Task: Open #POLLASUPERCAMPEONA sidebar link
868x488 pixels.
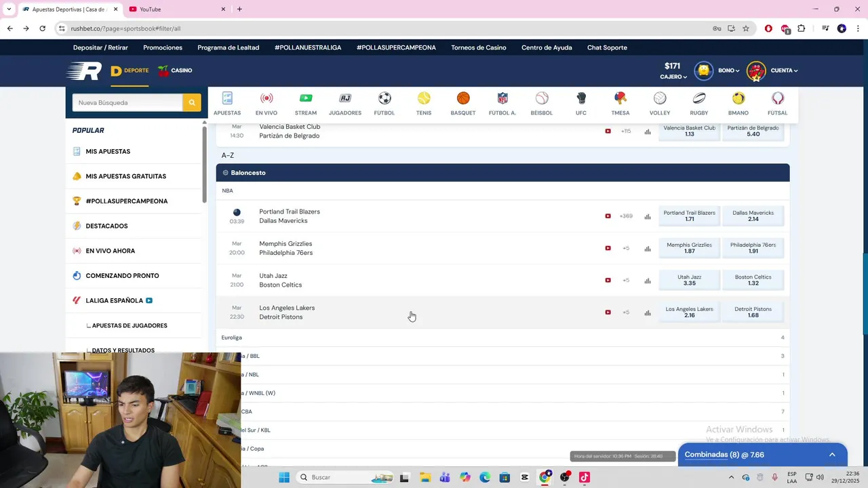Action: click(x=126, y=201)
